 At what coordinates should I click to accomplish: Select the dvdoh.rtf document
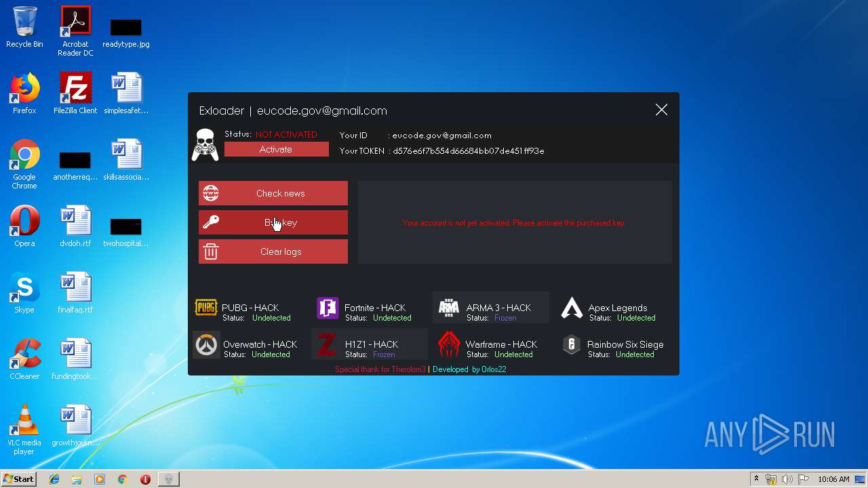click(75, 226)
